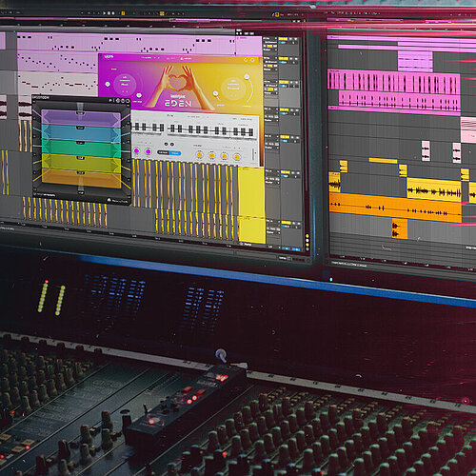The height and width of the screenshot is (476, 476).
Task: Toggle the yellow track activator on the bottom-most track
Action: [x=286, y=223]
